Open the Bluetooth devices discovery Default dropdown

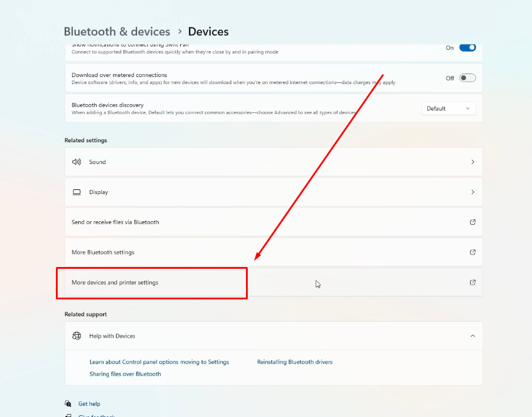click(x=448, y=108)
